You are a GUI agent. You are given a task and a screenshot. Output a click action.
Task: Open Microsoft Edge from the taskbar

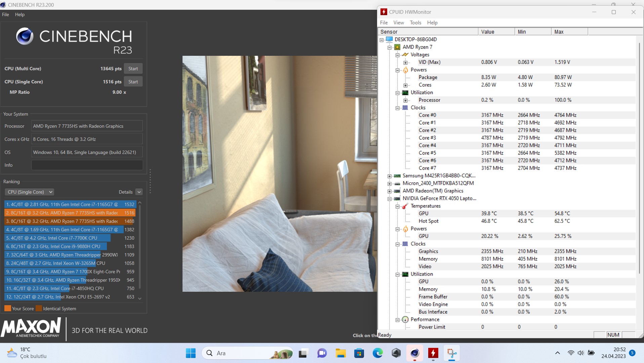pyautogui.click(x=377, y=353)
